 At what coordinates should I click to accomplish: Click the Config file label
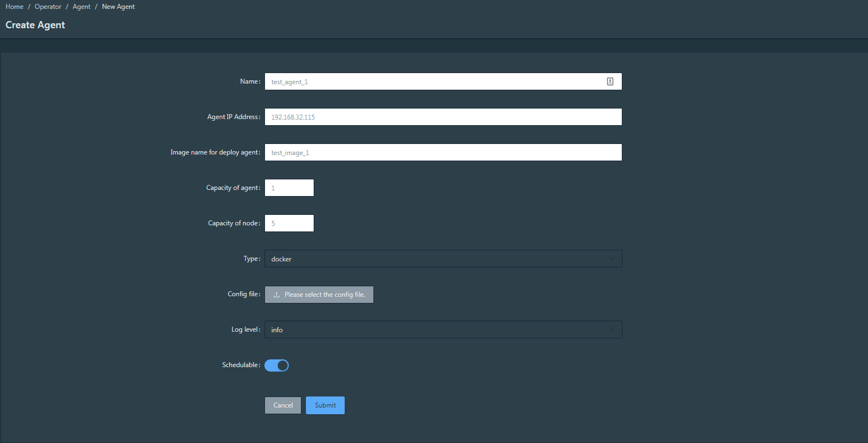244,294
